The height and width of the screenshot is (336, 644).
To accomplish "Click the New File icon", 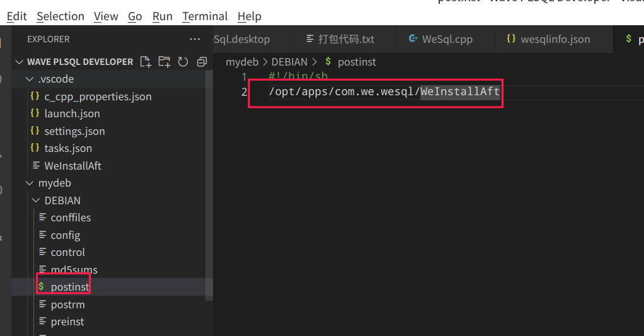I will point(146,62).
